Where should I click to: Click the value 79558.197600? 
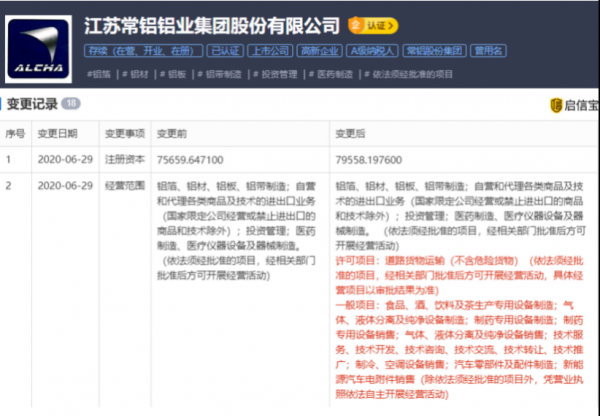[369, 160]
